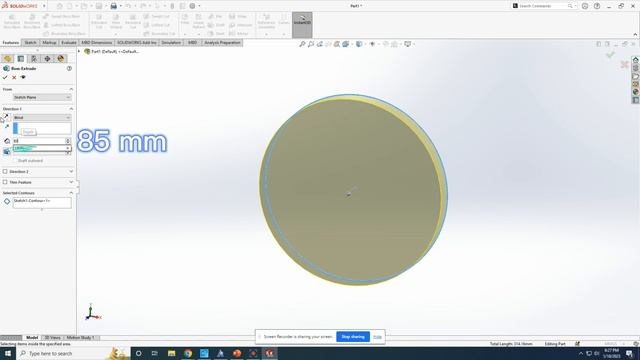640x360 pixels.
Task: Accept feature with viewport corner checkmark
Action: pos(610,55)
